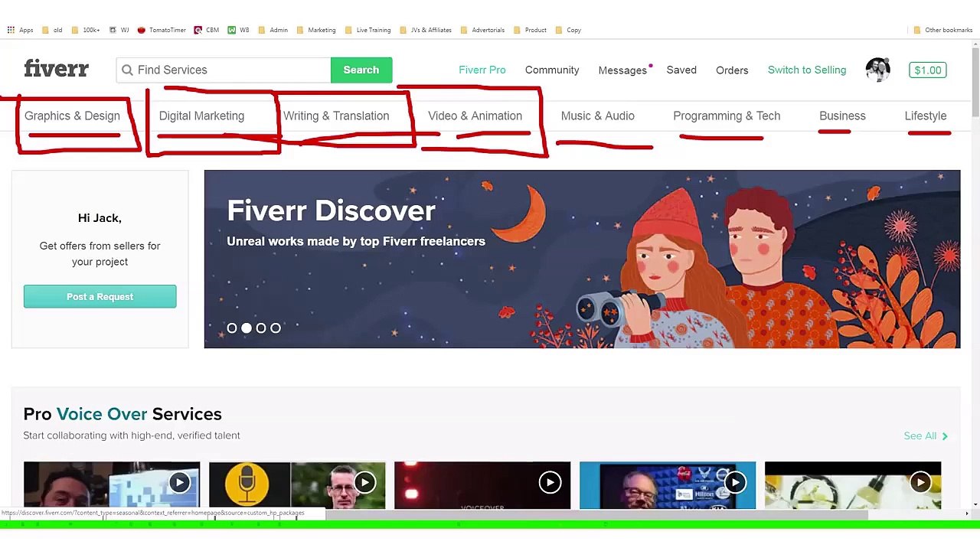Click the green Search button
980x551 pixels.
point(361,70)
